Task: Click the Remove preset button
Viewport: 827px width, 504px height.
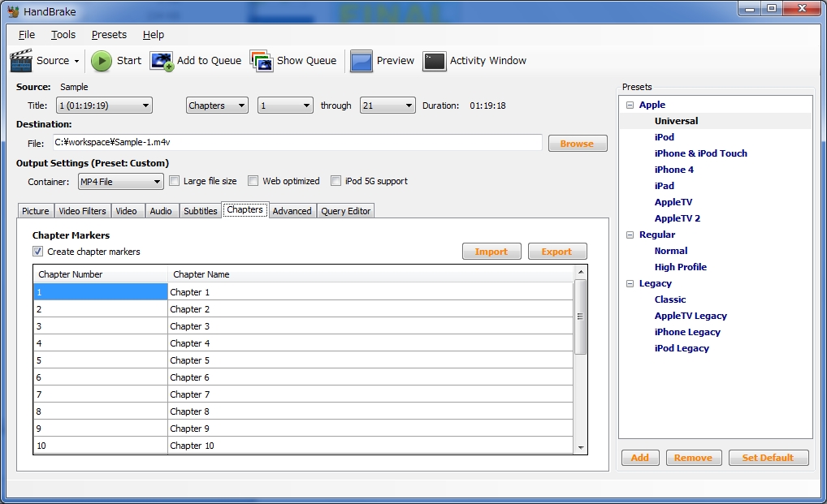Action: point(693,458)
